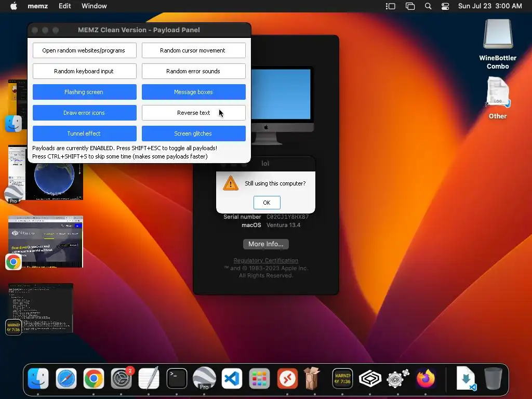Open the Window menu
The height and width of the screenshot is (399, 532).
coord(94,6)
